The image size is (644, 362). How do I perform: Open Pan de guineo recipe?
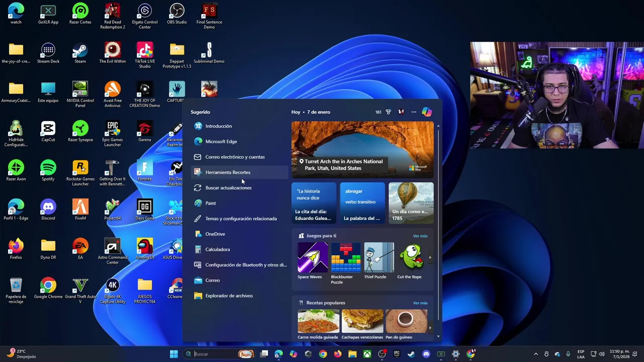[406, 325]
